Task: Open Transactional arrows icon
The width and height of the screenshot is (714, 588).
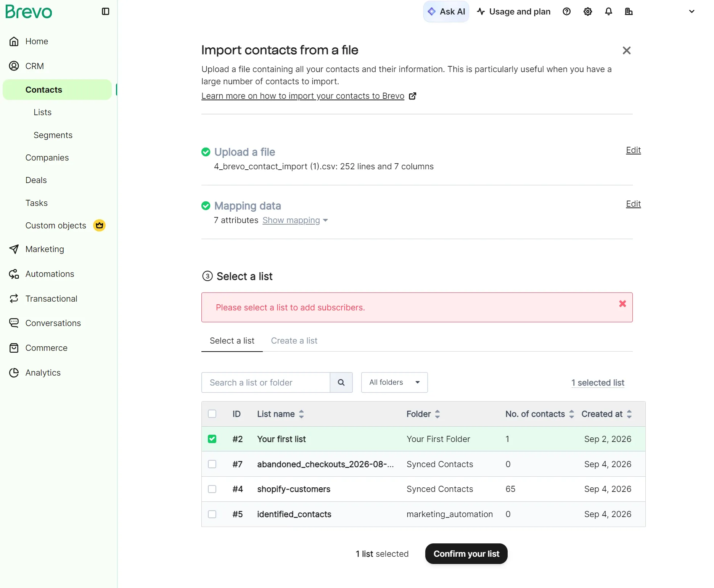Action: tap(14, 299)
